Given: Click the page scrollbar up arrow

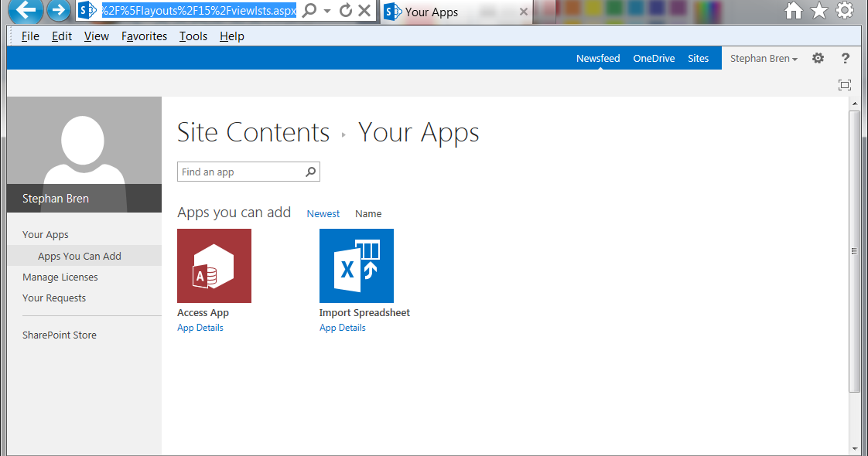Looking at the screenshot, I should coord(855,104).
